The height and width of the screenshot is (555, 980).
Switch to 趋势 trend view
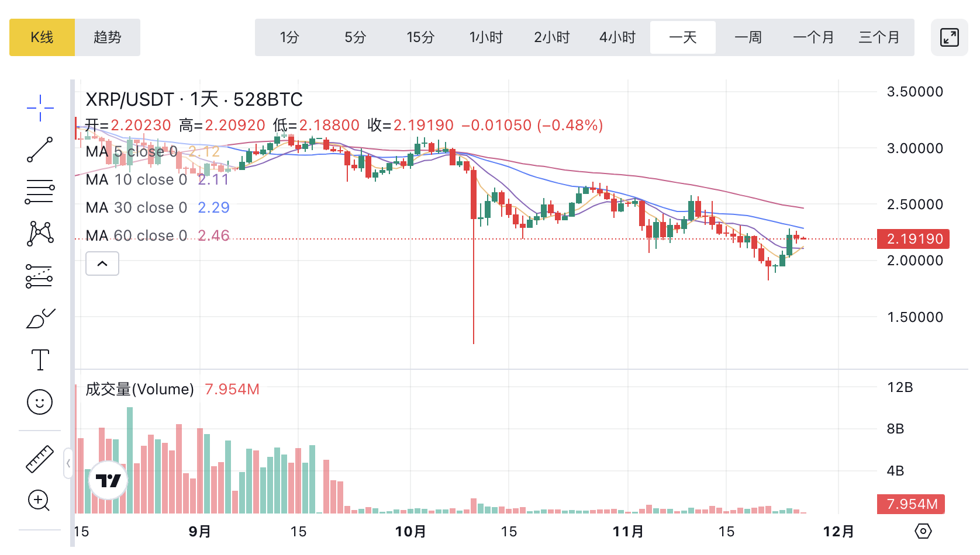click(108, 37)
